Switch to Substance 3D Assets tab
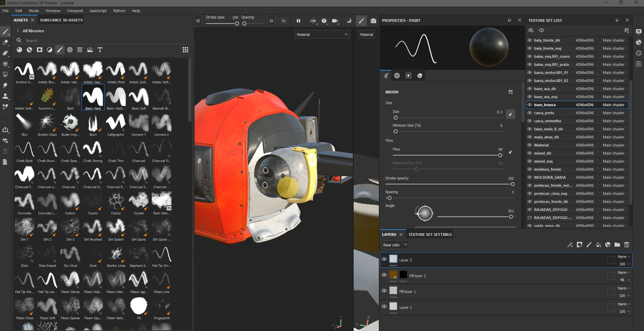This screenshot has height=331, width=644. pyautogui.click(x=61, y=20)
